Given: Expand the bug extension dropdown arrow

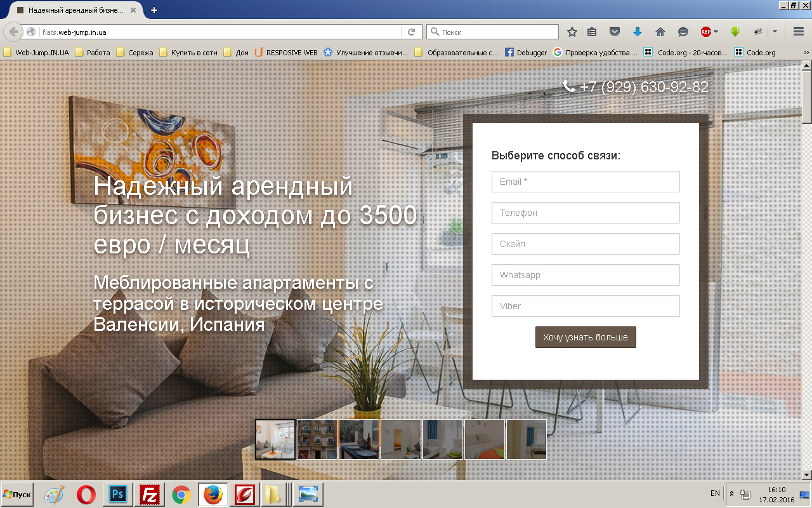Looking at the screenshot, I should point(775,32).
